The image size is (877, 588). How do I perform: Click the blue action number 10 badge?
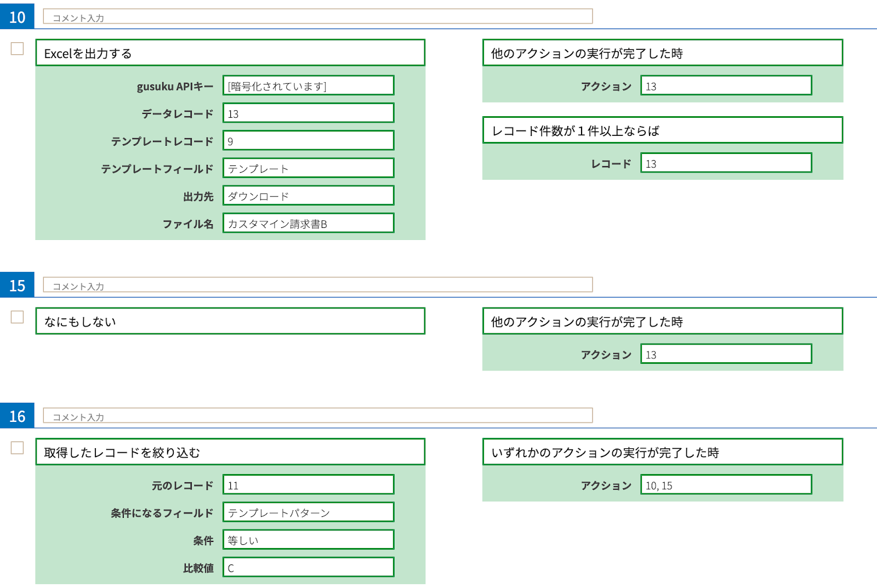pyautogui.click(x=17, y=16)
